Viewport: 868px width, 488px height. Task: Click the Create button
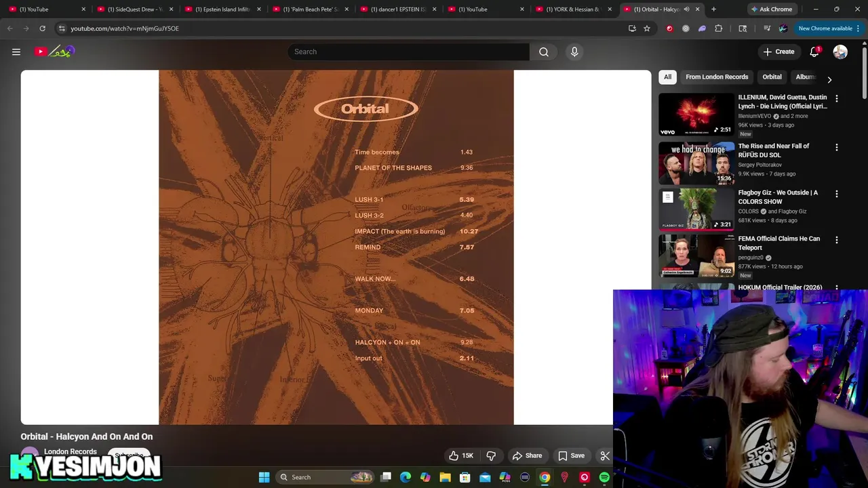point(778,52)
